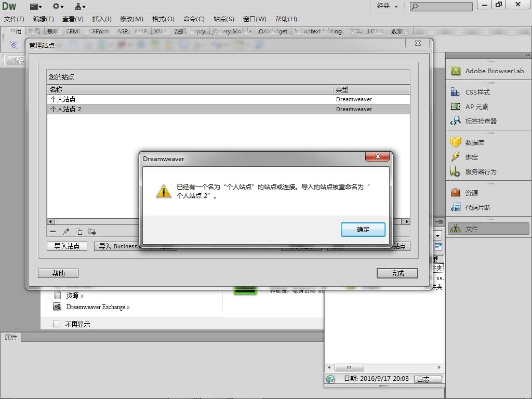Click 帮助 in the Manage Sites dialog
Screen dimensions: 532x399
58,273
